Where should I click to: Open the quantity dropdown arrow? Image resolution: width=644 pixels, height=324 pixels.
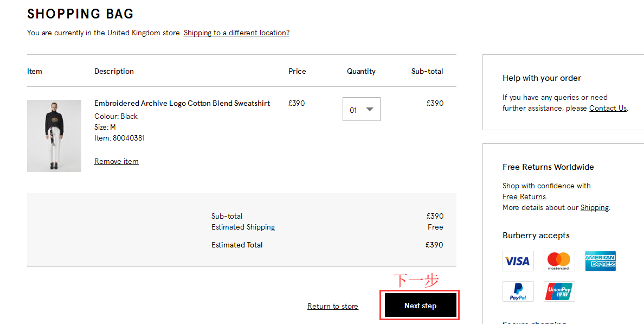pyautogui.click(x=370, y=109)
